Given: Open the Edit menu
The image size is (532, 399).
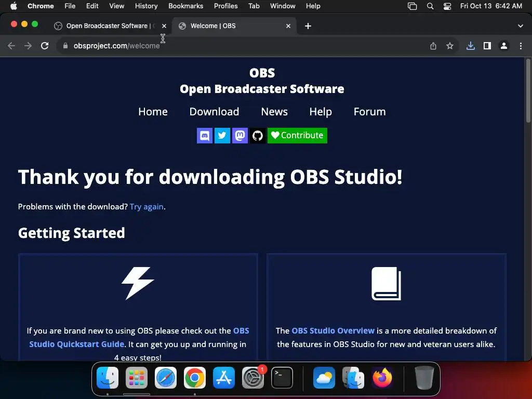Looking at the screenshot, I should [92, 6].
